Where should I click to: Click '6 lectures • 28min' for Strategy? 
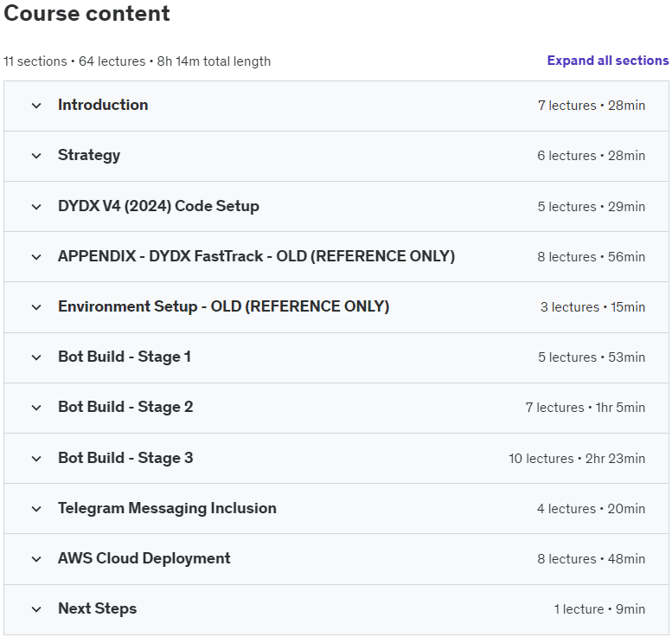point(592,156)
